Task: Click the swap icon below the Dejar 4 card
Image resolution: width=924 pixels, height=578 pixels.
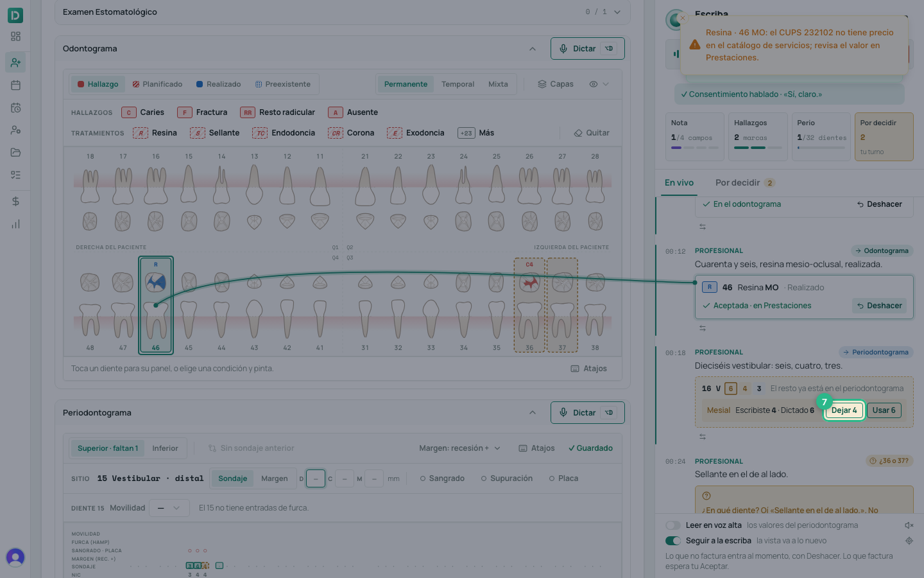Action: (x=703, y=437)
